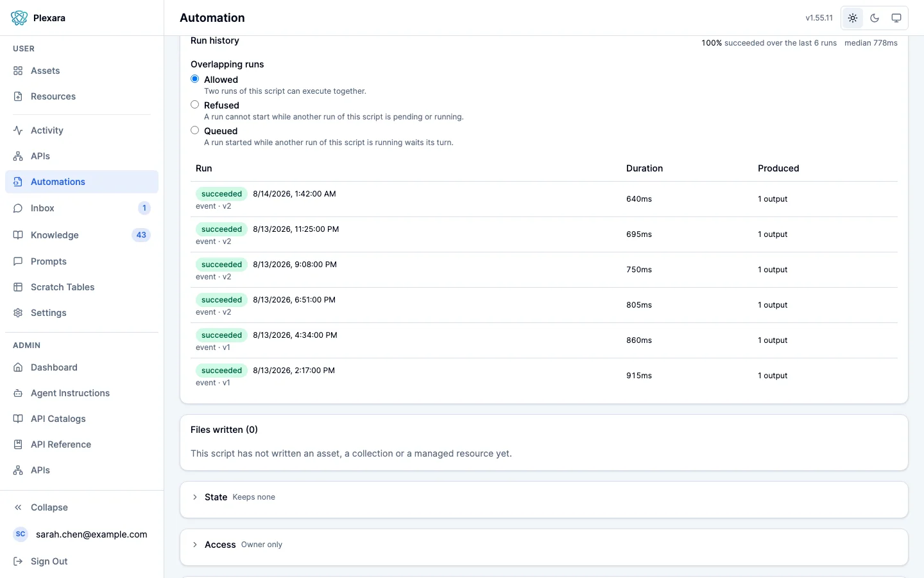Collapse the sidebar

click(81, 507)
